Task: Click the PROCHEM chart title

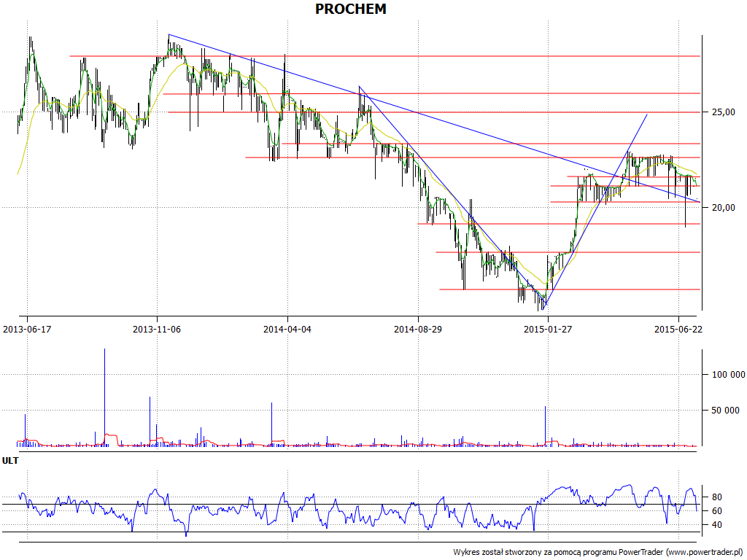Action: (351, 9)
